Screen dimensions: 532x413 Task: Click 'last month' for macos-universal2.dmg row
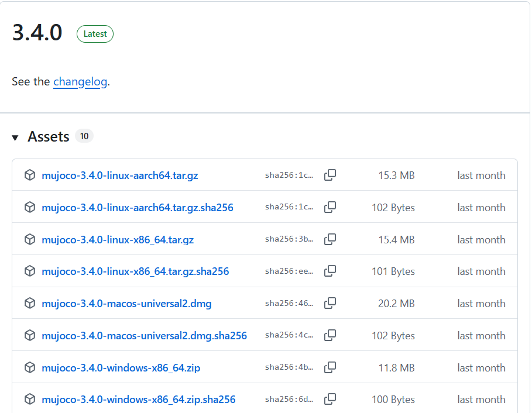(x=481, y=304)
